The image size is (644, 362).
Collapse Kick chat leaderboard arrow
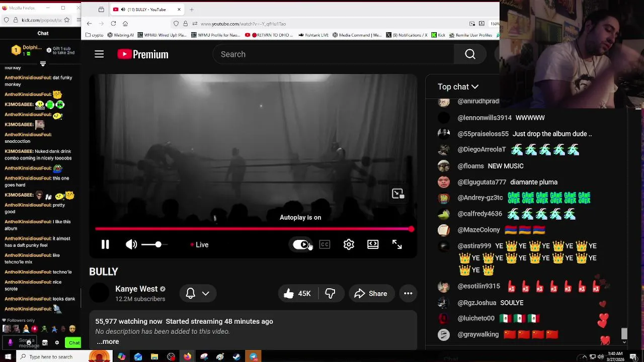click(x=43, y=64)
